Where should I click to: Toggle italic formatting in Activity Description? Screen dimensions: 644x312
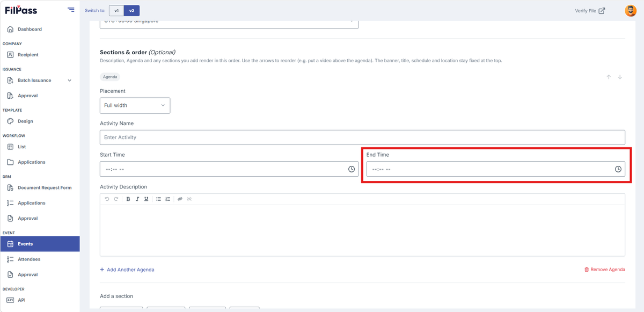[137, 199]
